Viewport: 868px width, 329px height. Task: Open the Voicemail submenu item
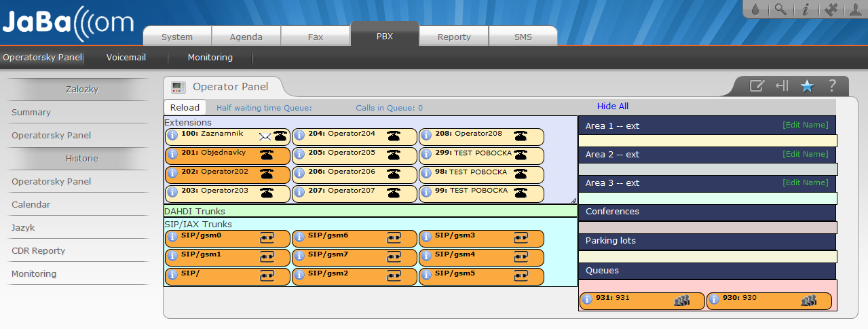click(x=126, y=58)
